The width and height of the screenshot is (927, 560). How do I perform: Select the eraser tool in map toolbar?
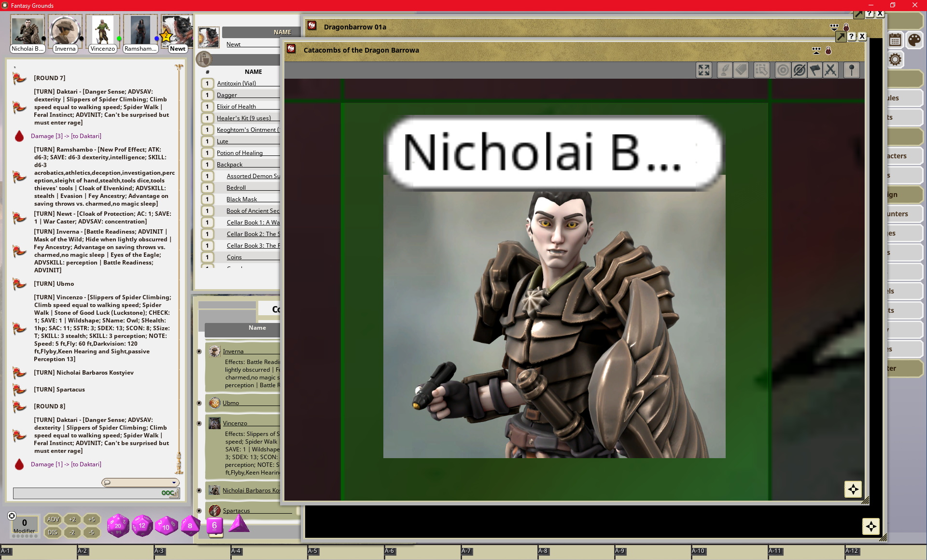741,70
